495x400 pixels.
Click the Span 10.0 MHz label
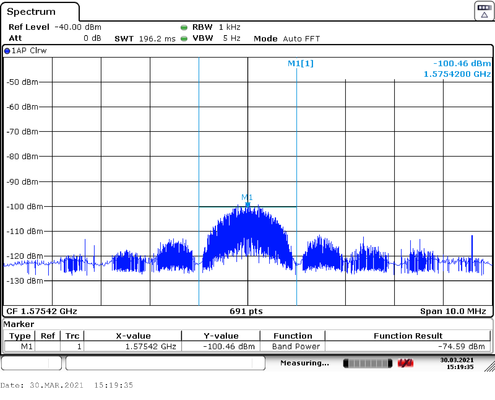pyautogui.click(x=453, y=311)
